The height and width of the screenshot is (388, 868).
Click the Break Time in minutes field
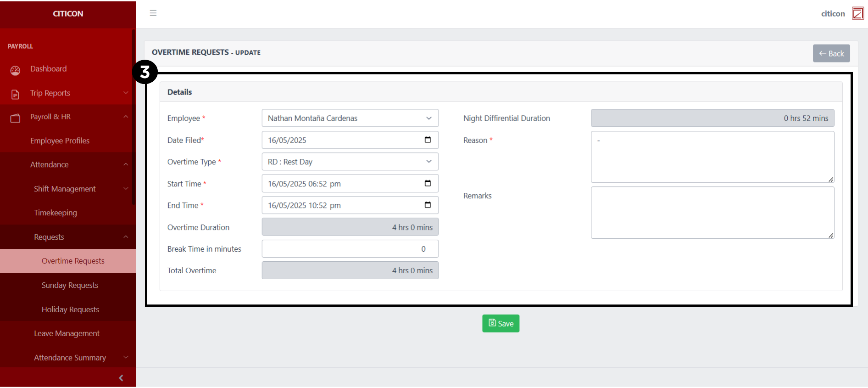350,249
